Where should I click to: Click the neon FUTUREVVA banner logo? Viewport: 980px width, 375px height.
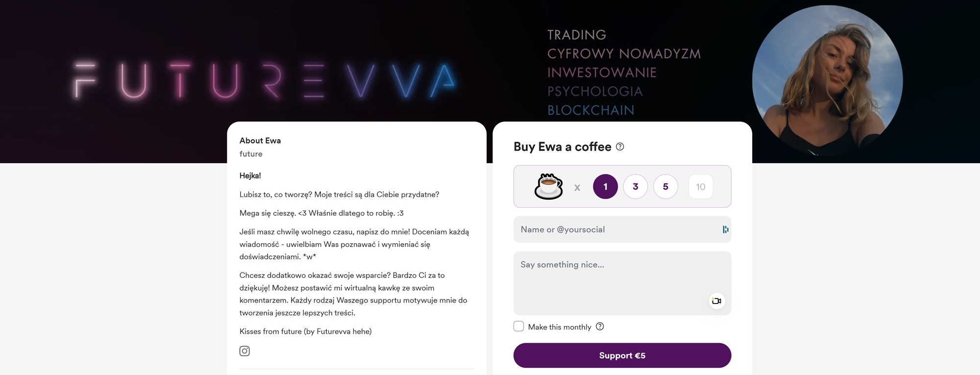tap(265, 81)
